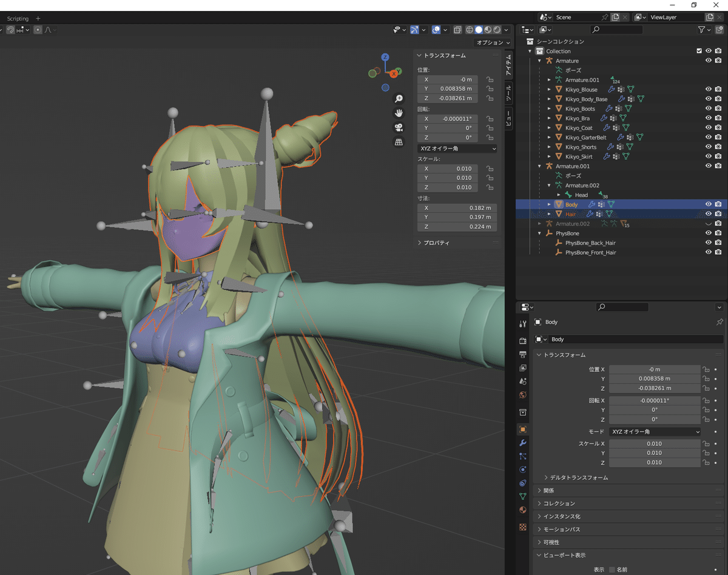This screenshot has width=728, height=575.
Task: Open the Scripting workspace tab
Action: (18, 18)
